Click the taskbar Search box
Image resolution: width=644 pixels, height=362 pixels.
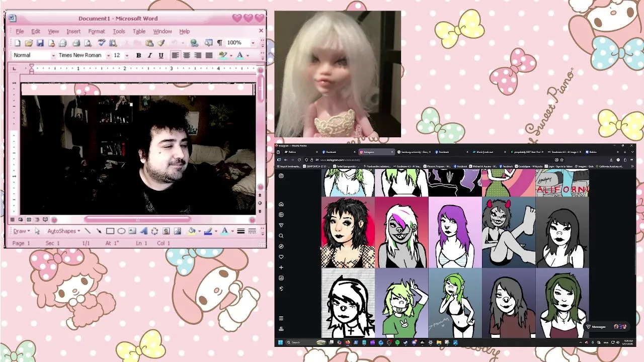306,342
